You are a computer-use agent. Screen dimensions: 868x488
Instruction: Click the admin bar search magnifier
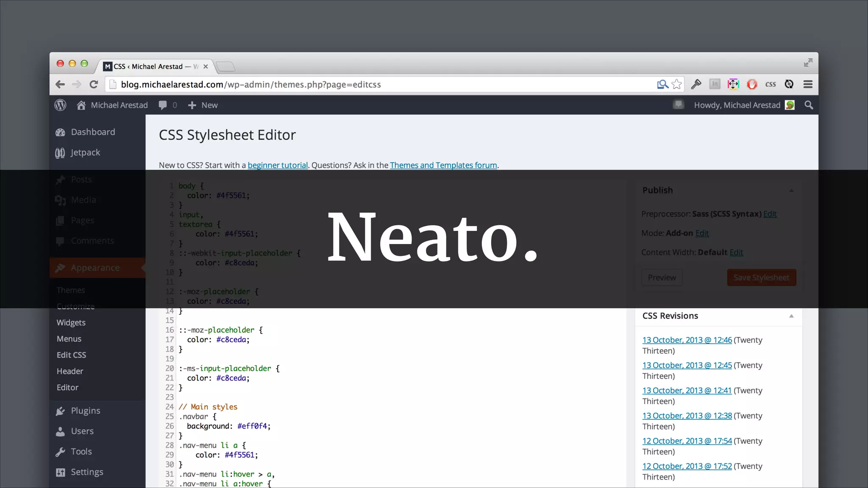[809, 105]
